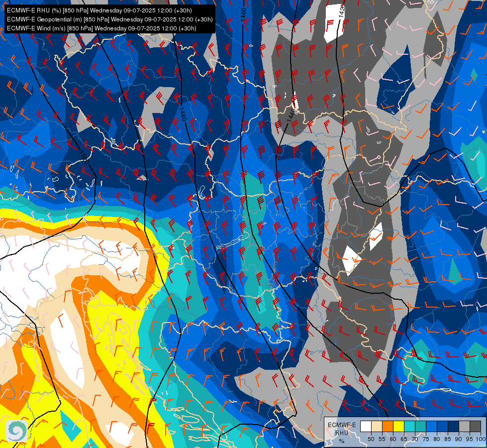487x448 pixels.
Task: Click the RHU label in the legend
Action: point(342,433)
